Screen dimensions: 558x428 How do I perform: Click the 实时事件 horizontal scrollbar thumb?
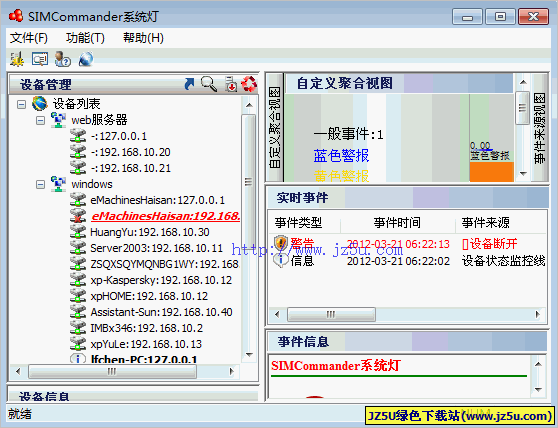click(331, 315)
